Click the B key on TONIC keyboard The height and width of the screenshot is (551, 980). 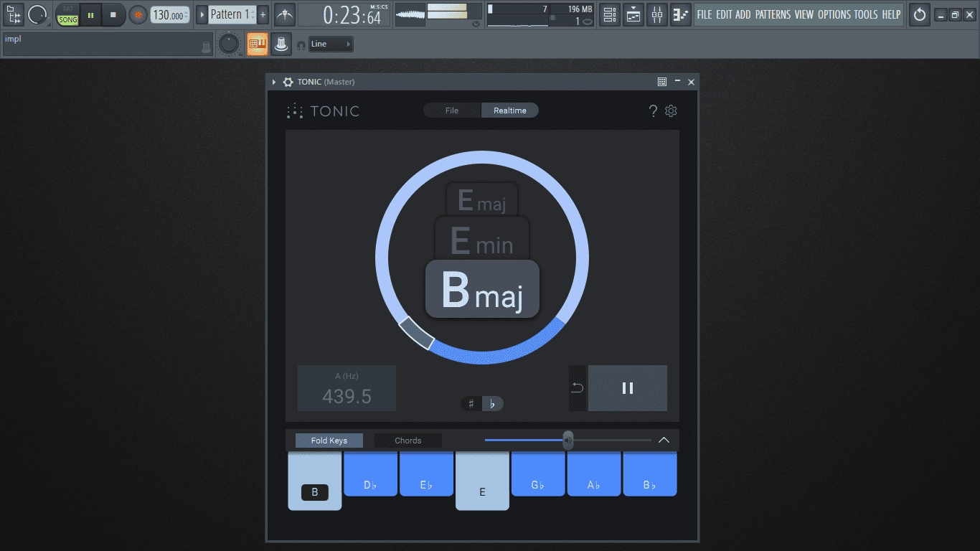tap(315, 481)
